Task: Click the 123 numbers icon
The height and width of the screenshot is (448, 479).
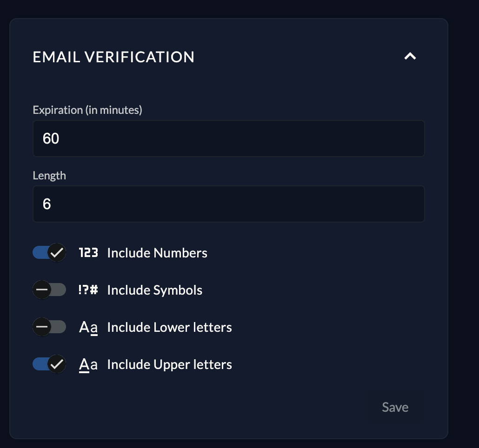Action: (x=88, y=253)
